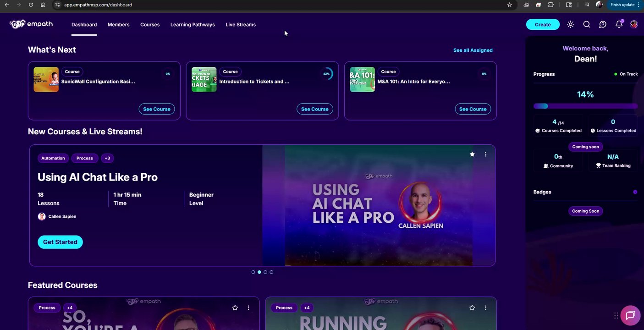Reload the page

31,5
